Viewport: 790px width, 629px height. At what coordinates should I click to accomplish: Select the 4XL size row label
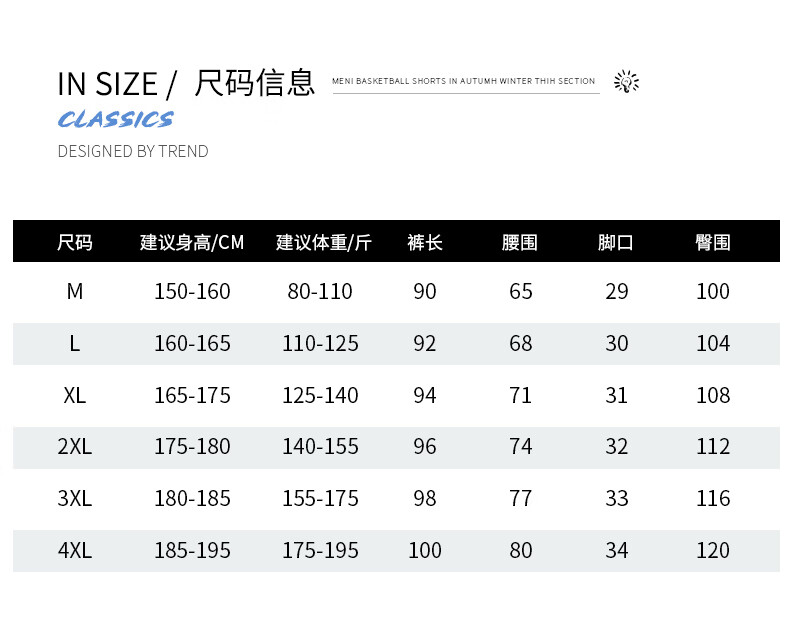pos(75,550)
